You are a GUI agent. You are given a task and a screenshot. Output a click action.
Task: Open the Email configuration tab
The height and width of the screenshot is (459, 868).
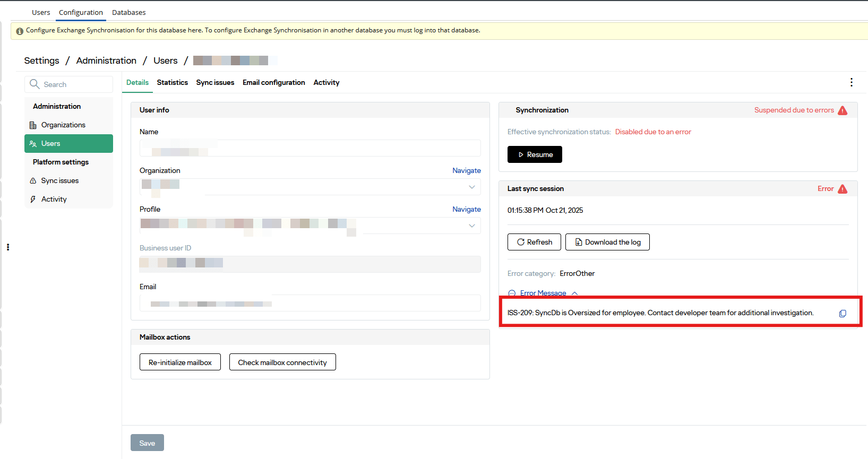(273, 82)
